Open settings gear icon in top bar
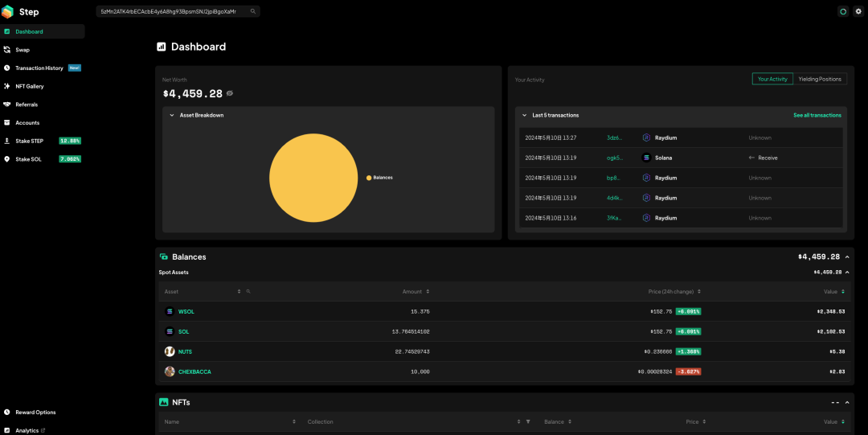868x435 pixels. [x=858, y=12]
